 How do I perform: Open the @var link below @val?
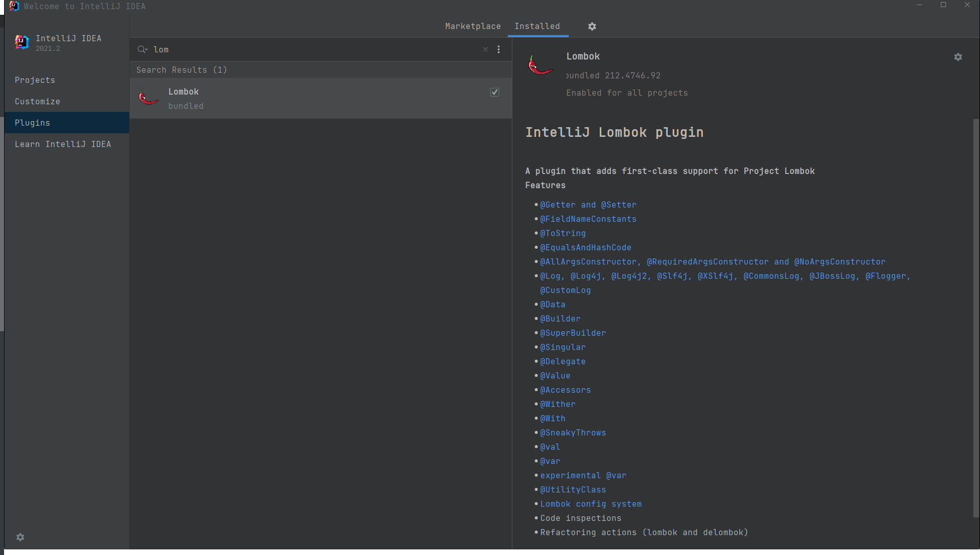tap(550, 461)
